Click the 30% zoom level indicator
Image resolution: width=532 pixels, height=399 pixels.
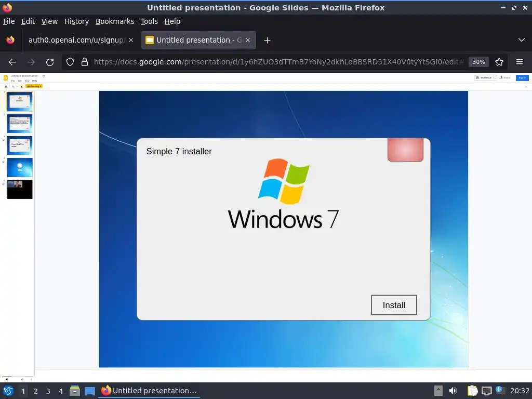pos(478,62)
